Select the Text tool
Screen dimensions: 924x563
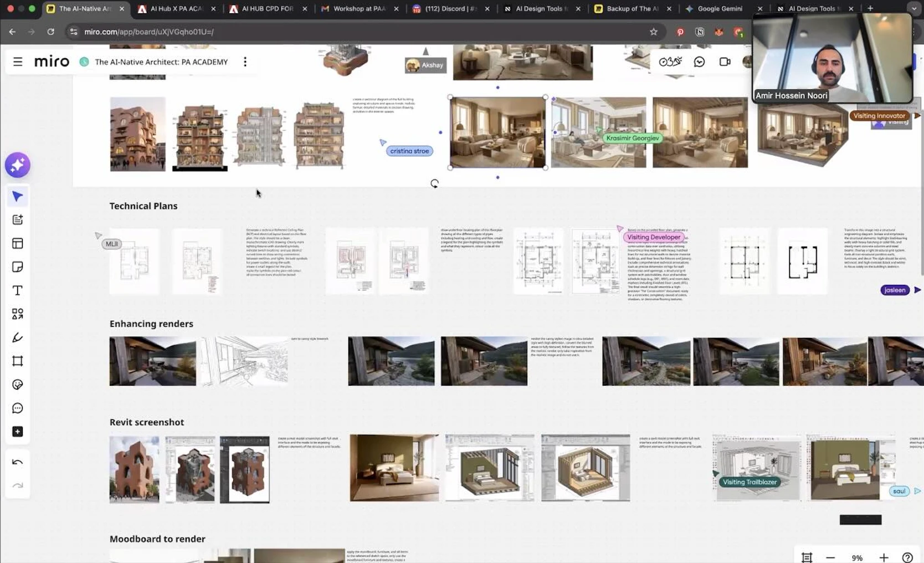[18, 290]
